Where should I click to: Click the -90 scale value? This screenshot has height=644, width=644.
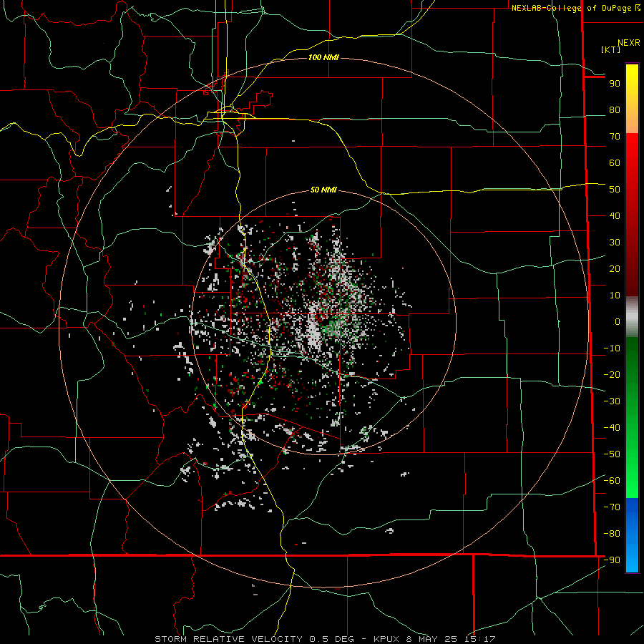click(x=612, y=560)
